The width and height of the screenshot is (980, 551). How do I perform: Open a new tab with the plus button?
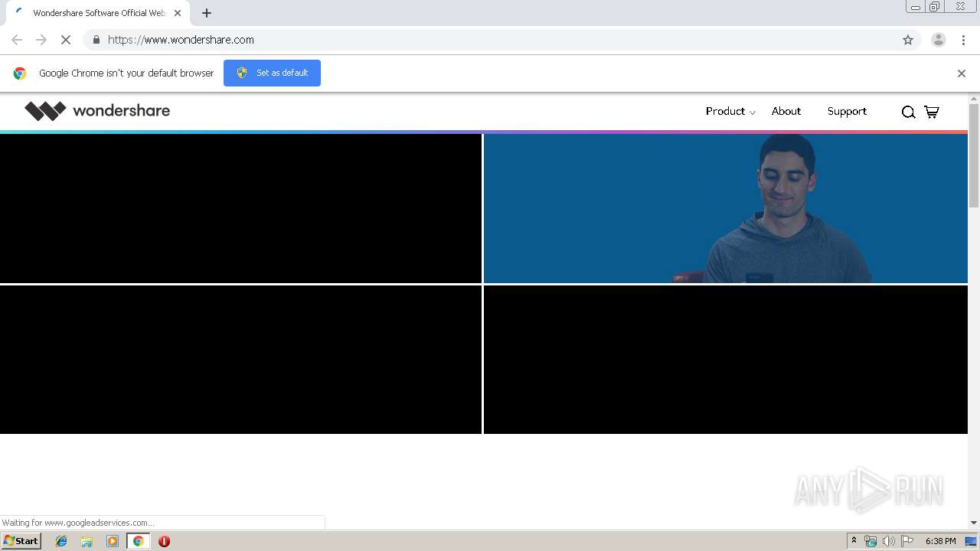point(207,13)
